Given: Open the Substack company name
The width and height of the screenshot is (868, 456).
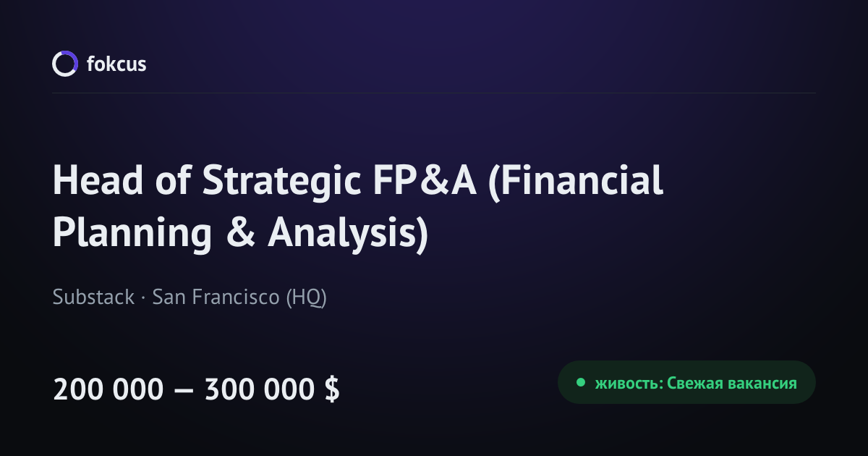Looking at the screenshot, I should tap(93, 297).
